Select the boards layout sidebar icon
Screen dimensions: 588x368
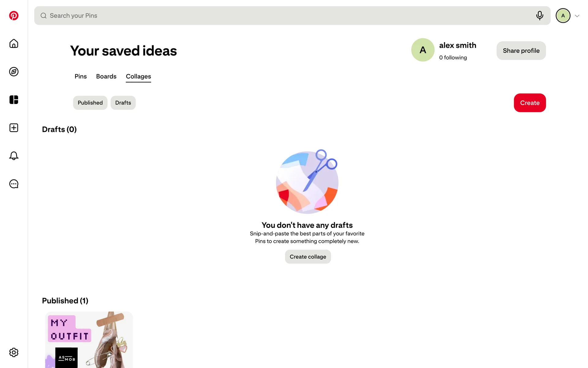coord(14,100)
